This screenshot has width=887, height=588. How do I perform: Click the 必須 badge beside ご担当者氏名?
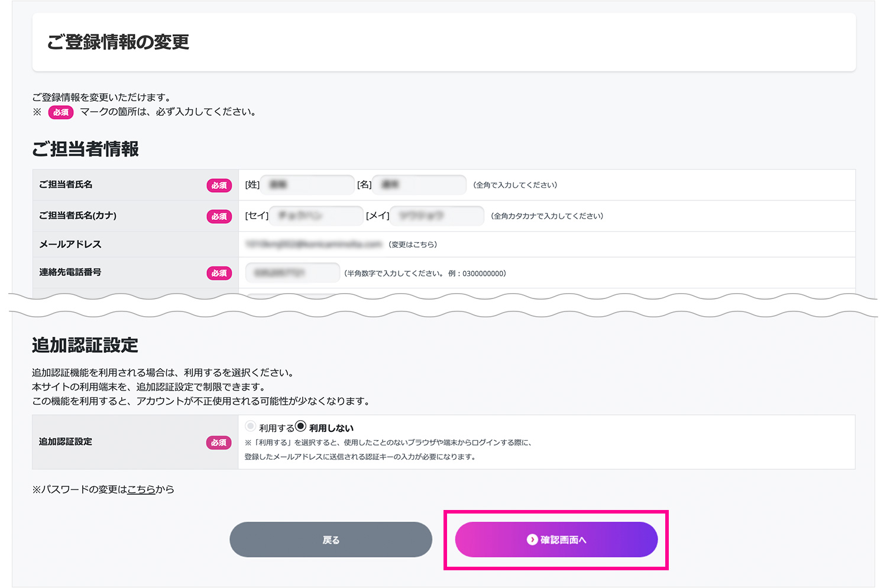pos(219,186)
